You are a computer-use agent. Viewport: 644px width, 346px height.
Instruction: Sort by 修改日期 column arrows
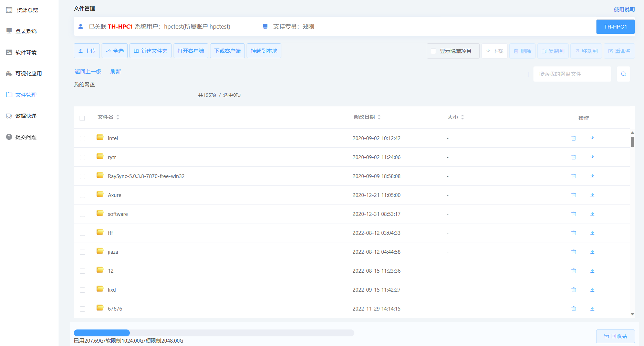(379, 117)
